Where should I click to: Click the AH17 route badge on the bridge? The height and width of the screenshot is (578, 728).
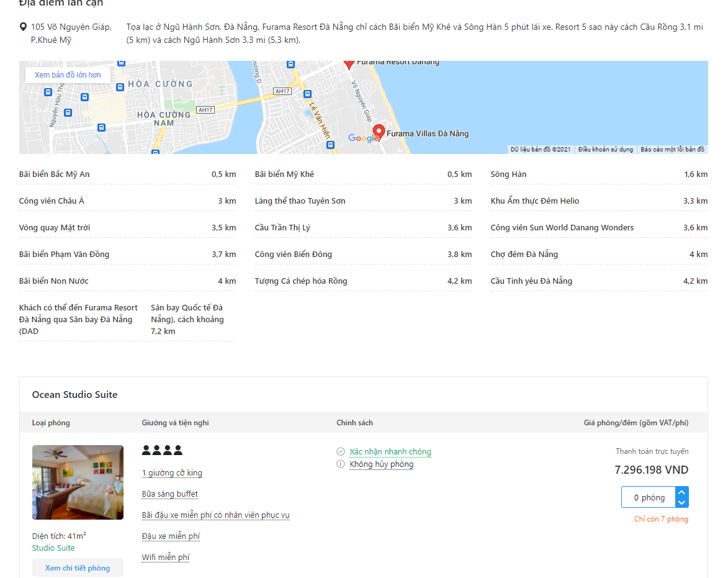tap(282, 91)
